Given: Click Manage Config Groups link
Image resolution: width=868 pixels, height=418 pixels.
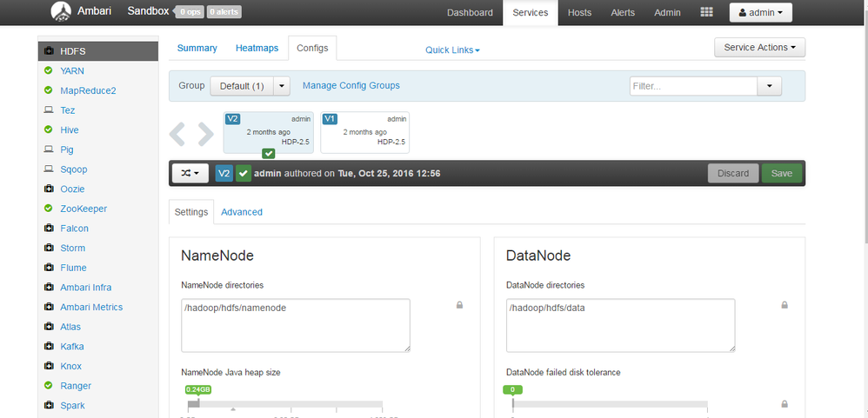Looking at the screenshot, I should (x=351, y=86).
